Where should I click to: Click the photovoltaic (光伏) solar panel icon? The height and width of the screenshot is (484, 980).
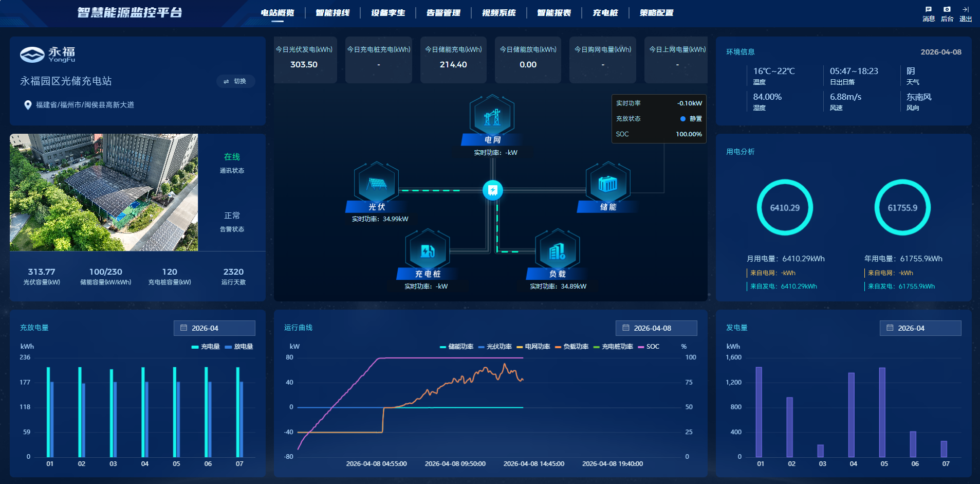click(377, 183)
